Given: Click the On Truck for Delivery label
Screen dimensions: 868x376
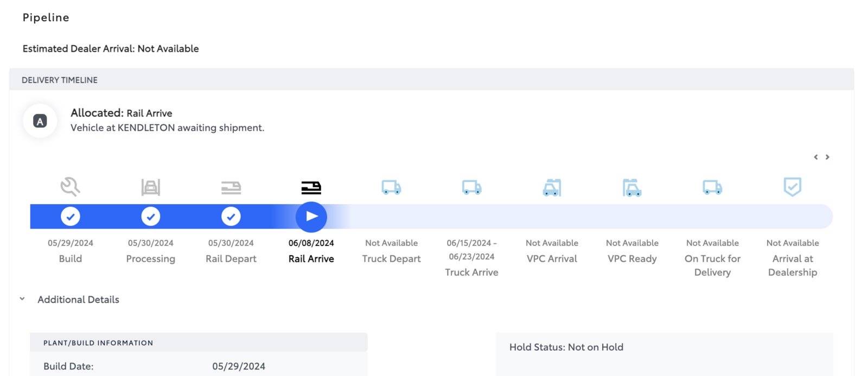Looking at the screenshot, I should pos(712,265).
